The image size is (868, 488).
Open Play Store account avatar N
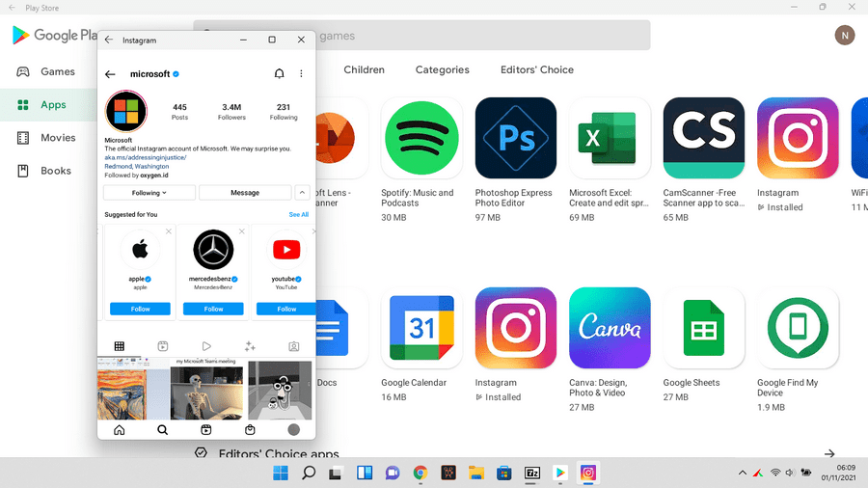pos(845,36)
